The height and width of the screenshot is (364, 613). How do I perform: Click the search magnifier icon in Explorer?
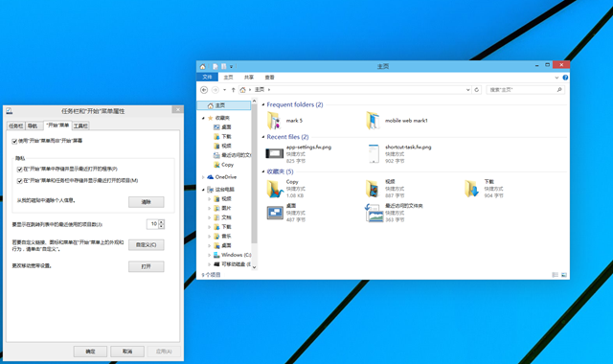click(x=559, y=89)
